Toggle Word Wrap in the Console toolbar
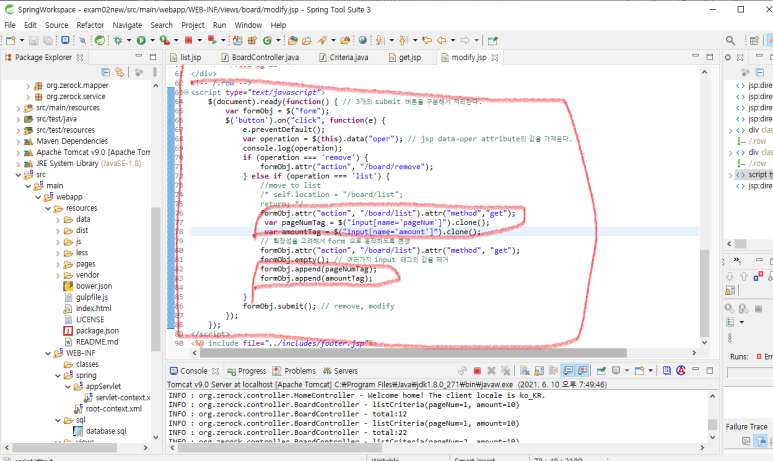This screenshot has height=461, width=773. click(554, 371)
